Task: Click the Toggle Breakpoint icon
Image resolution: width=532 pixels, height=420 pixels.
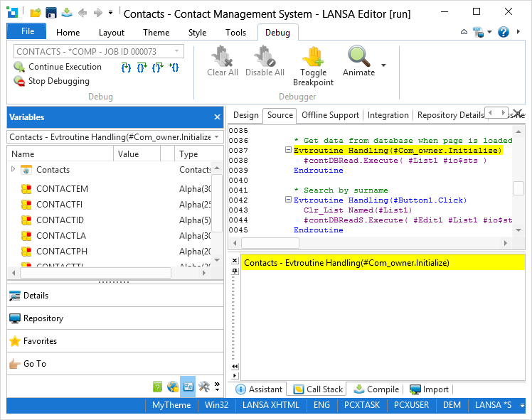Action: pyautogui.click(x=313, y=57)
